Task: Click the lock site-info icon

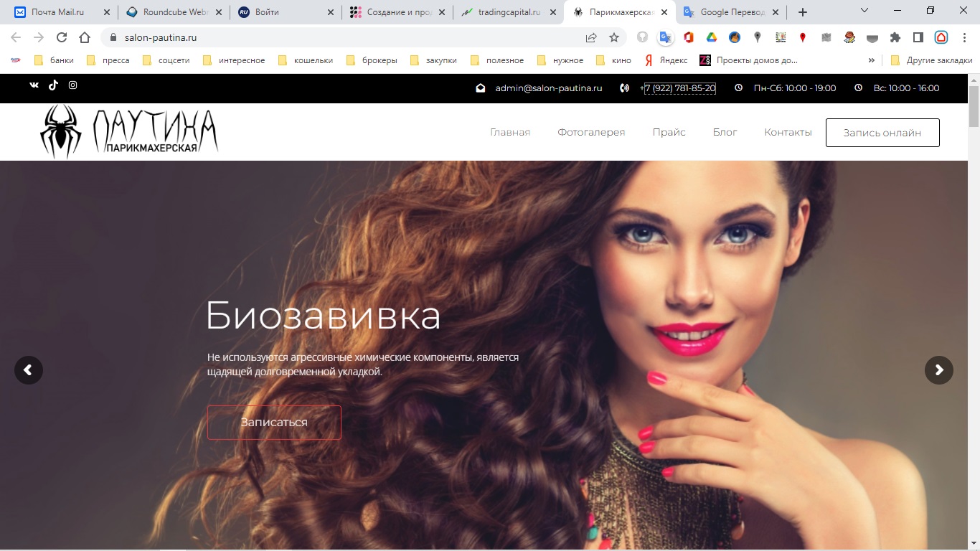Action: (x=113, y=37)
